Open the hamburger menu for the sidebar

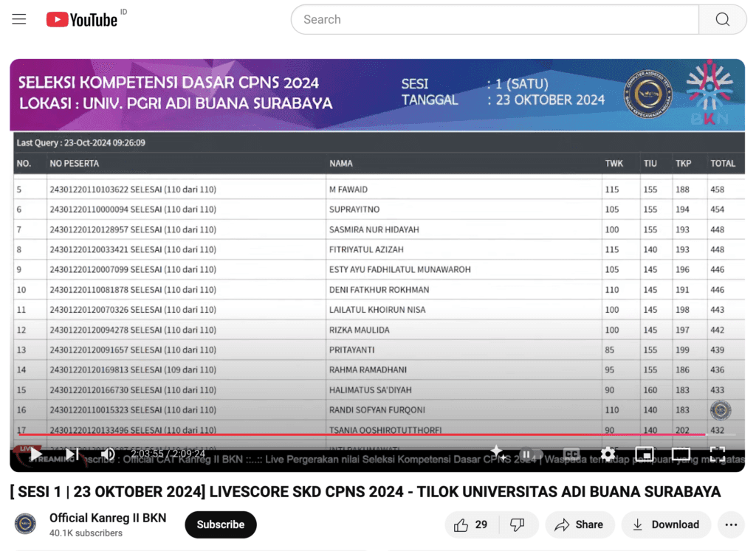coord(18,19)
